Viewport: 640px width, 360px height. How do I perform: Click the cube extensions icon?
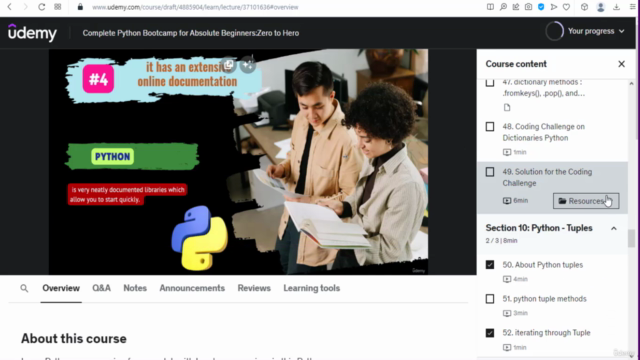(584, 7)
